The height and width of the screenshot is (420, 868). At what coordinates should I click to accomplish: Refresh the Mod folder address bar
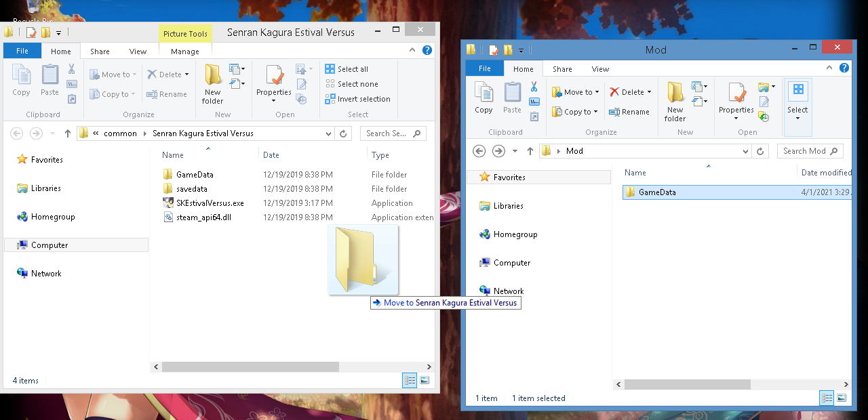click(x=760, y=151)
